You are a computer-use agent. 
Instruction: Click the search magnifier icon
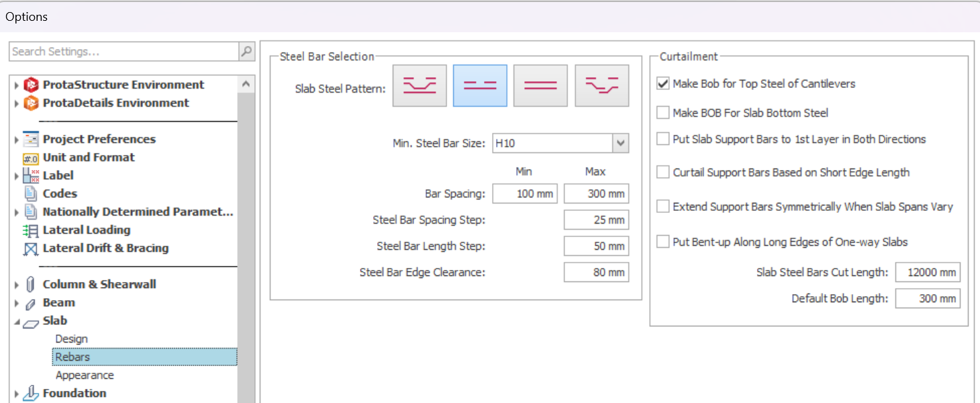[x=246, y=52]
